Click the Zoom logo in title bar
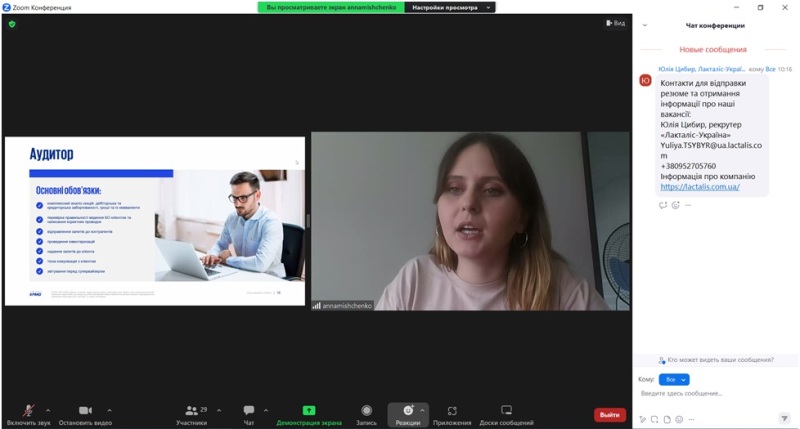The height and width of the screenshot is (429, 800). (x=7, y=8)
